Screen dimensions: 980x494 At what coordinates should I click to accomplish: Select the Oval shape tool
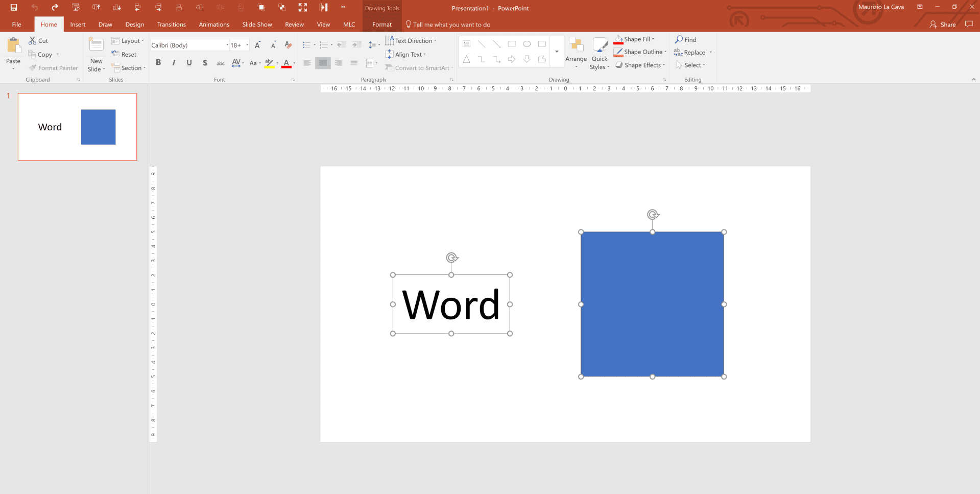527,44
